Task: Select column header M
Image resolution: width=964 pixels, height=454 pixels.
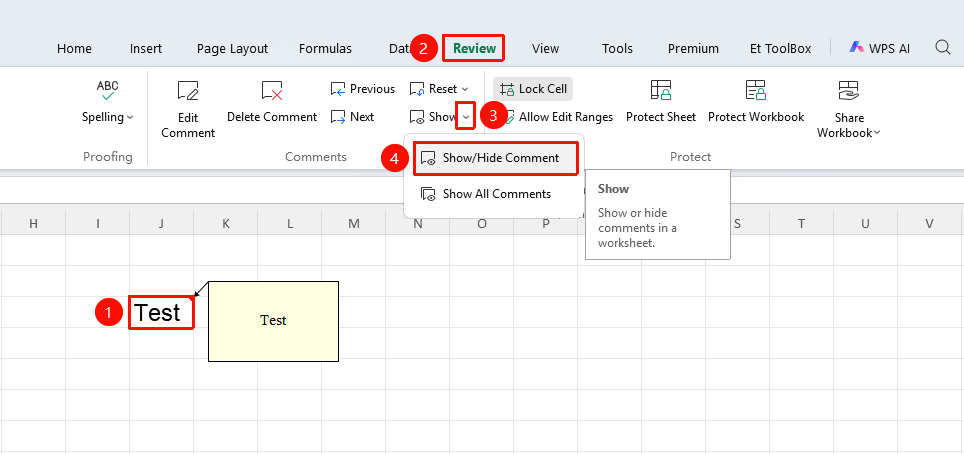Action: (354, 223)
